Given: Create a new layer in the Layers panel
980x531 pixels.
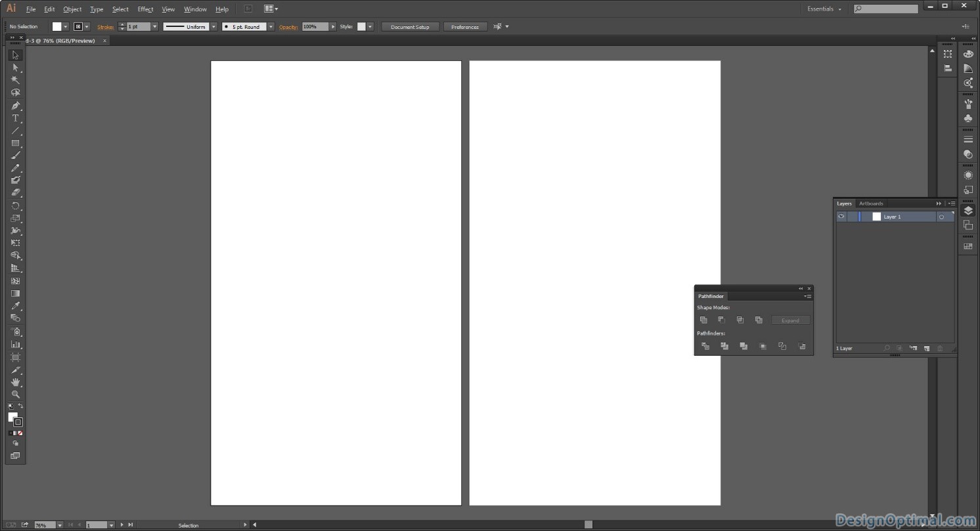Looking at the screenshot, I should [927, 349].
